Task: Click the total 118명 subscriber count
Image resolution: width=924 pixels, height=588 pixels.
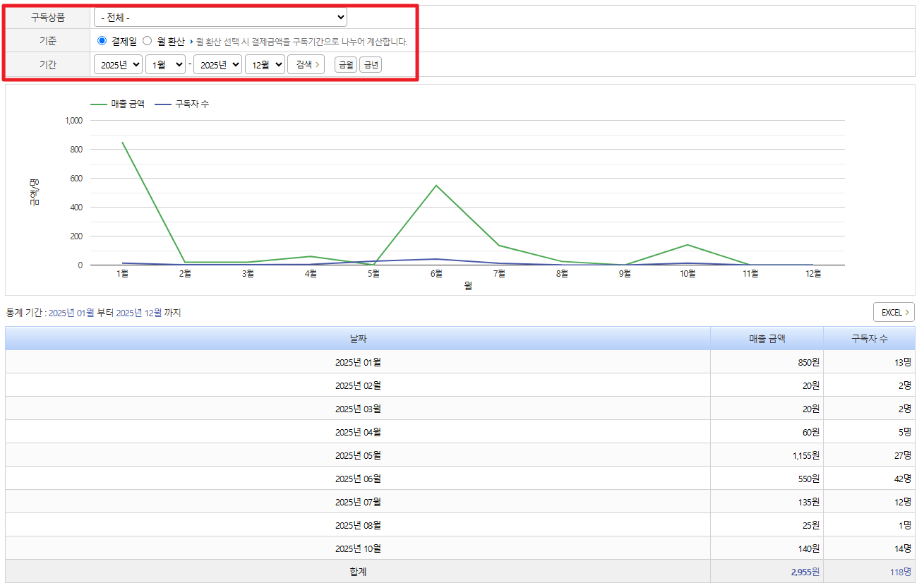Action: click(x=899, y=572)
